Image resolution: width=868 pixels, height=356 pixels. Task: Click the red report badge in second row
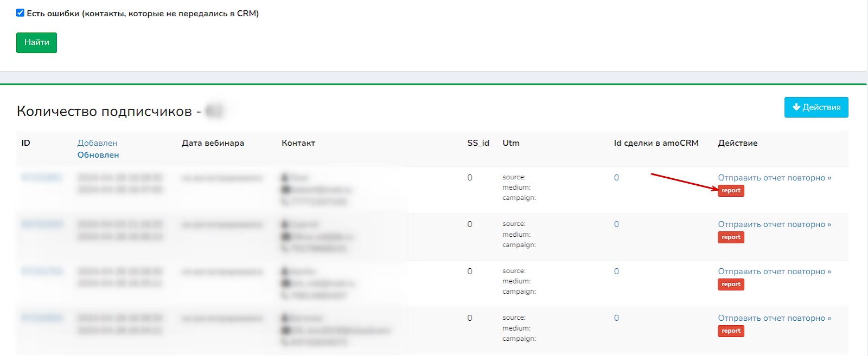tap(731, 237)
